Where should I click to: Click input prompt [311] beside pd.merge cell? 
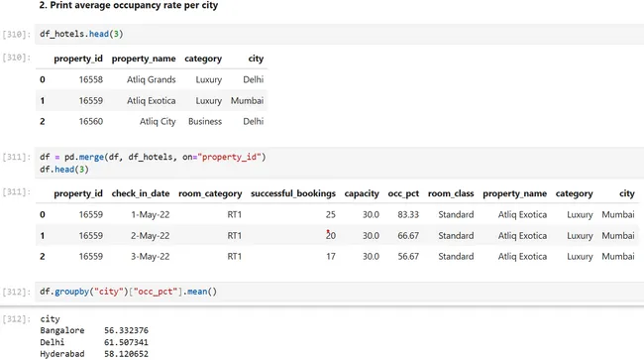tap(17, 157)
